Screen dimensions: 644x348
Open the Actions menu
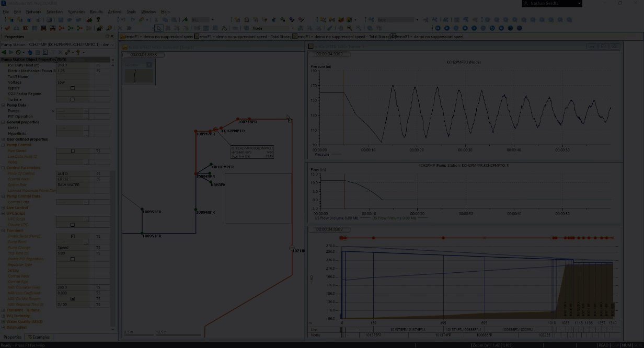(114, 11)
